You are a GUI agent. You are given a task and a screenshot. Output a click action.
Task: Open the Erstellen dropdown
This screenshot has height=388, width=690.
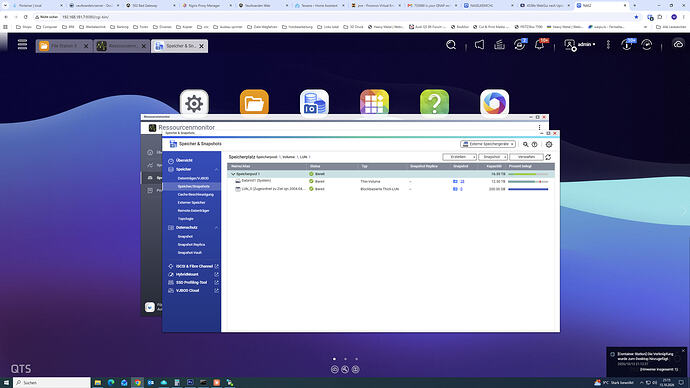click(x=459, y=157)
